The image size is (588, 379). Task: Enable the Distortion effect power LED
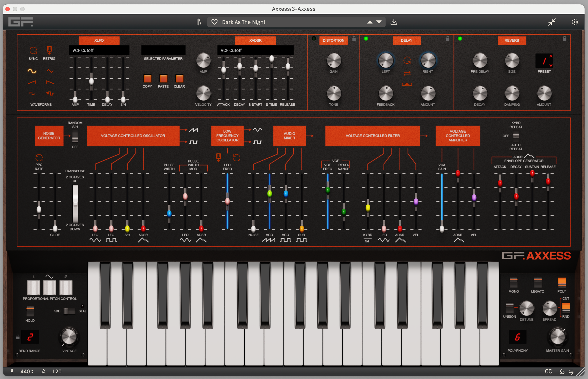314,38
